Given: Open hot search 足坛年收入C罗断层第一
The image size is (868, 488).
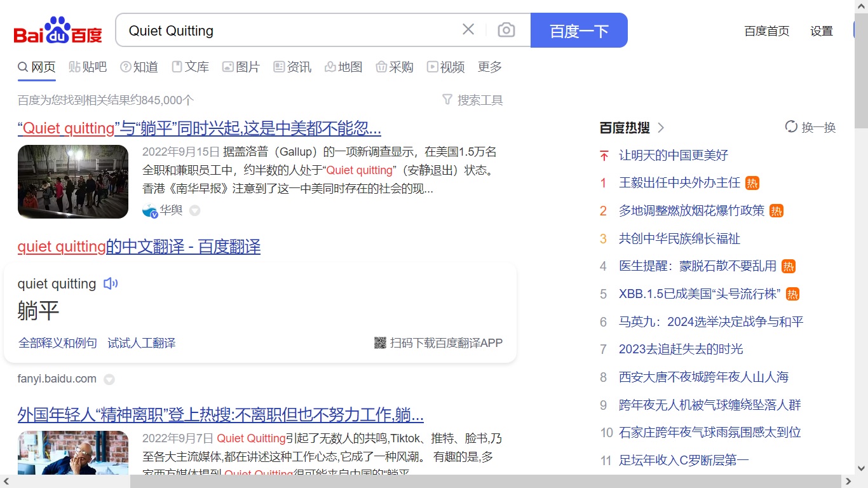Looking at the screenshot, I should pyautogui.click(x=684, y=460).
